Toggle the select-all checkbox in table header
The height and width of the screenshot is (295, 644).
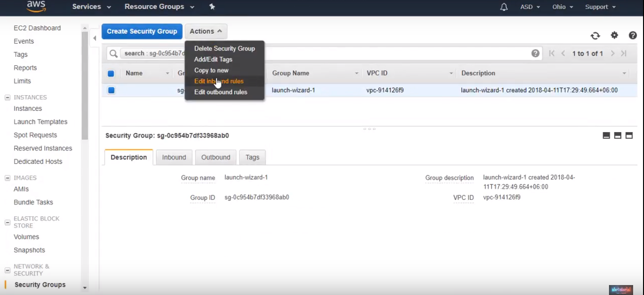111,73
